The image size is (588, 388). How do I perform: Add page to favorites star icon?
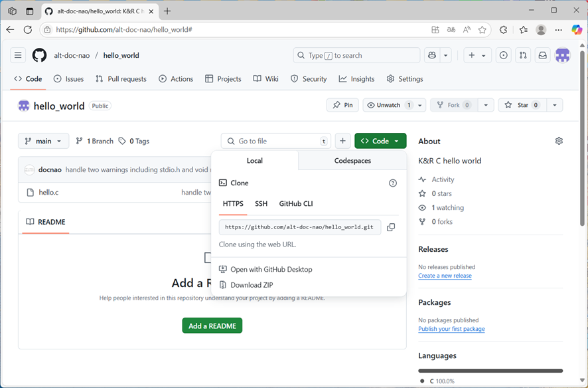[482, 30]
